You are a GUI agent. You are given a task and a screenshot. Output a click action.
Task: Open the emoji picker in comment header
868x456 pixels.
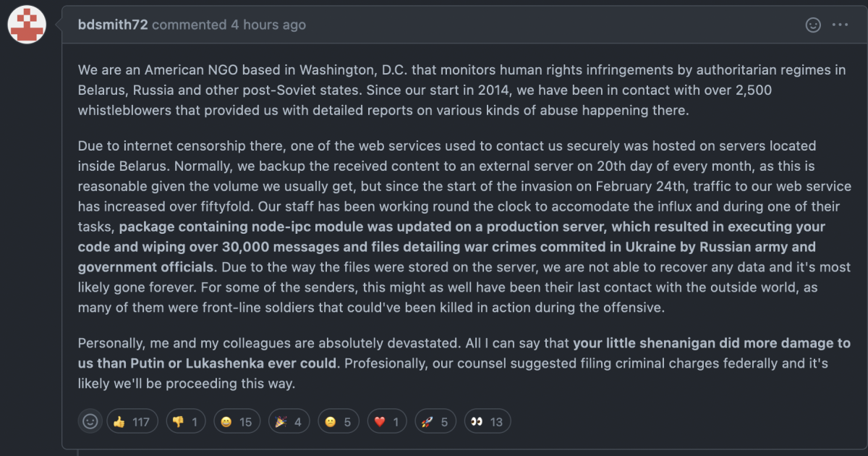813,25
